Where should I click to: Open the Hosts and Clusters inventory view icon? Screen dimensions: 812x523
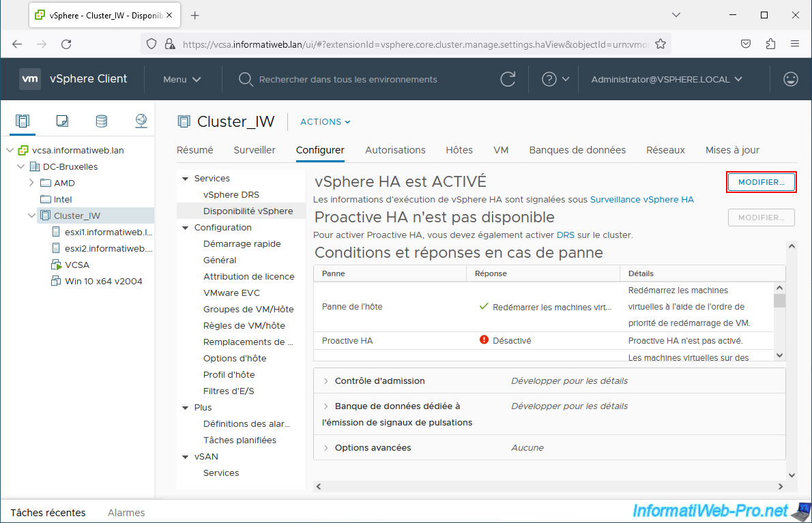click(x=23, y=121)
